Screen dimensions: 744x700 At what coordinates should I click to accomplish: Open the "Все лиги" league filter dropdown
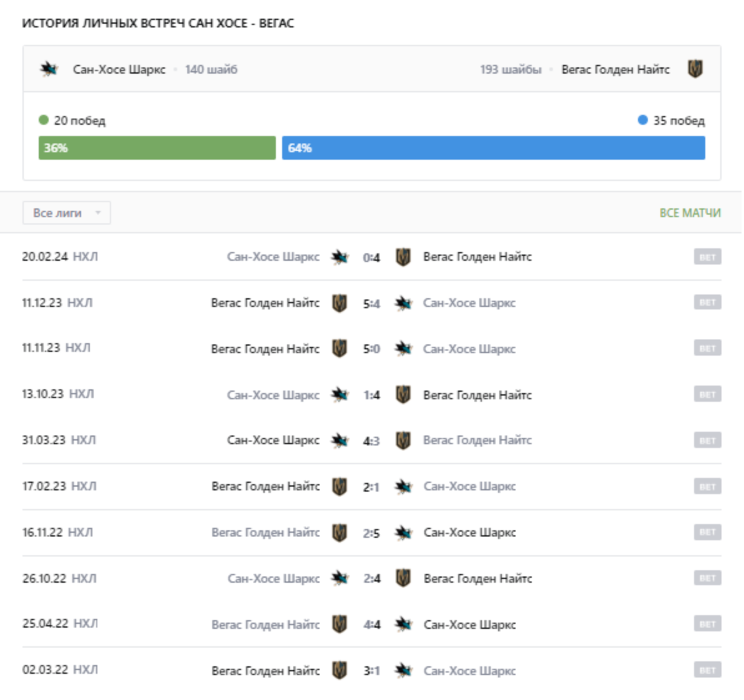coord(66,213)
